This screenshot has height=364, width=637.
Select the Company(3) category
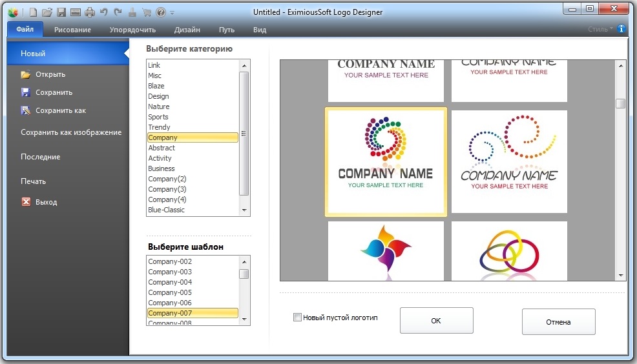tap(193, 189)
